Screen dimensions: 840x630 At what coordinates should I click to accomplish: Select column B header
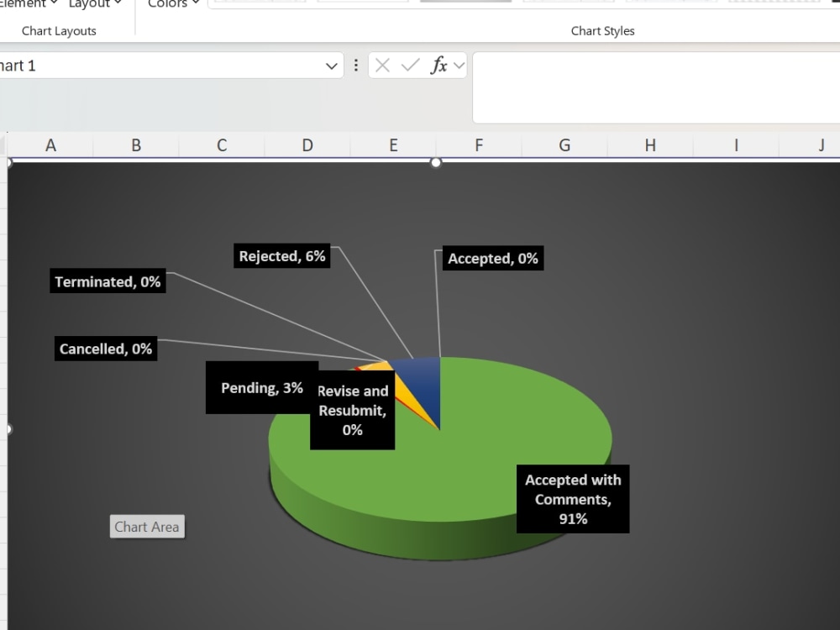point(136,145)
